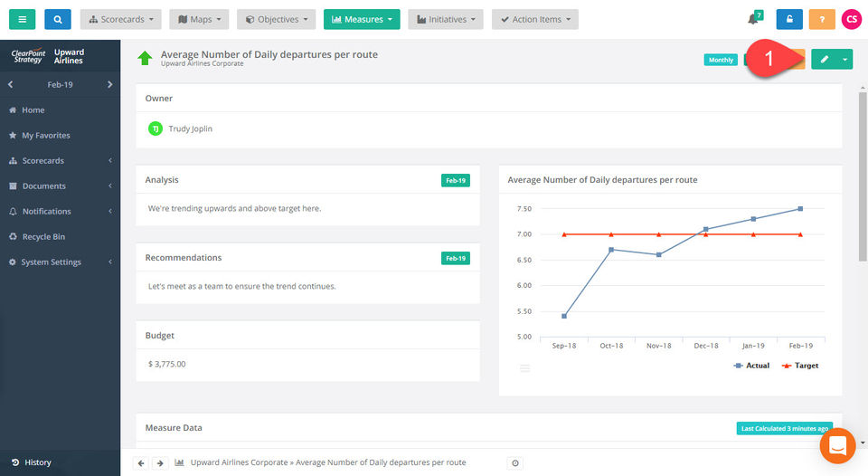
Task: Select the Feb-19 Actual data point
Action: click(x=800, y=209)
